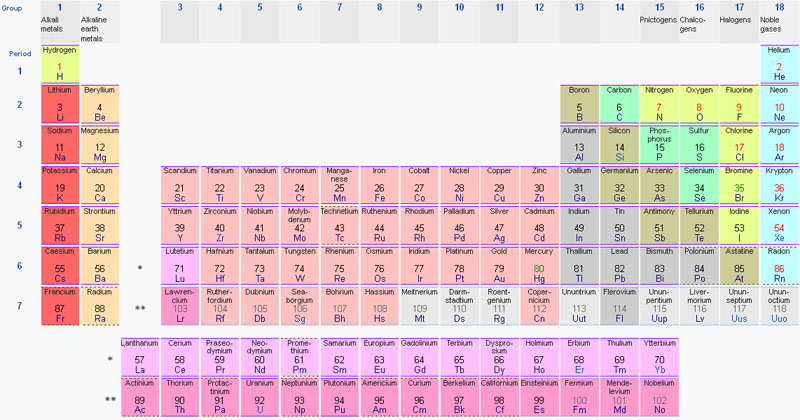Select the Thorium (Th) cell

[x=180, y=397]
